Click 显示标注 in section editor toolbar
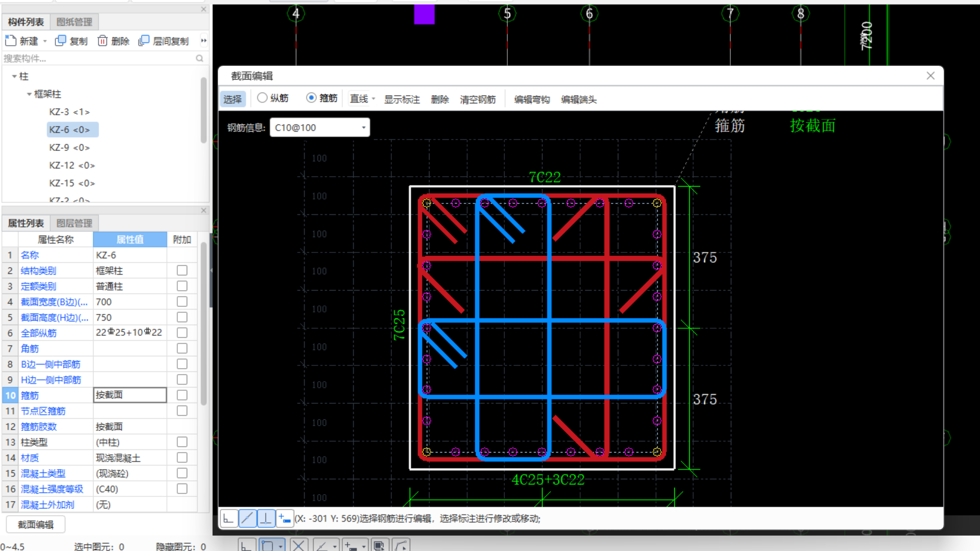 click(402, 99)
